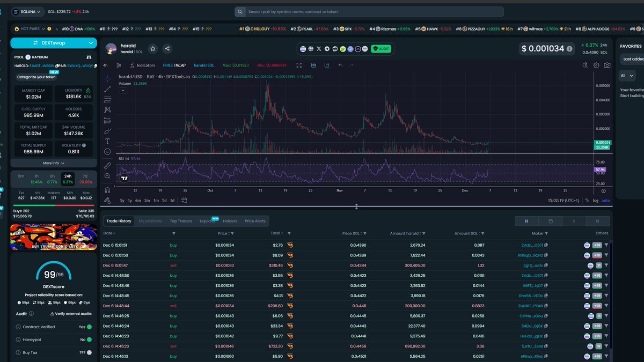The width and height of the screenshot is (644, 362).
Task: Take chart snapshot with camera icon
Action: (x=607, y=65)
